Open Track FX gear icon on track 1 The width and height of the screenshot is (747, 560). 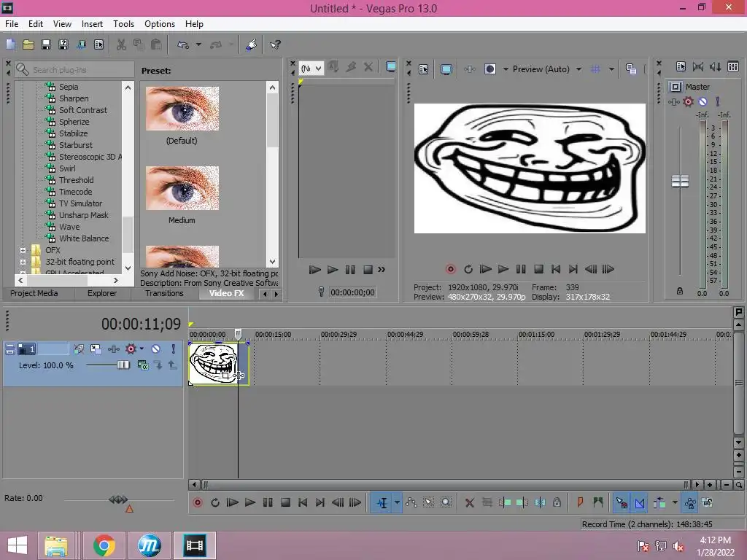pyautogui.click(x=131, y=349)
